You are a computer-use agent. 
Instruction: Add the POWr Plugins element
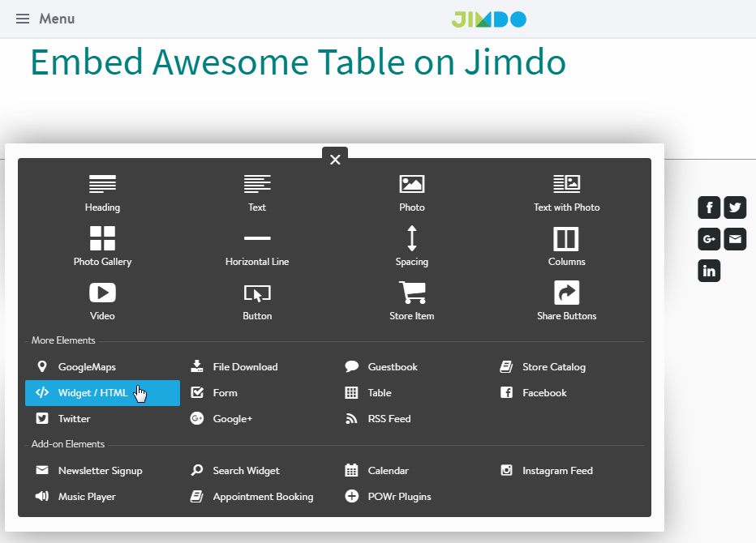389,496
